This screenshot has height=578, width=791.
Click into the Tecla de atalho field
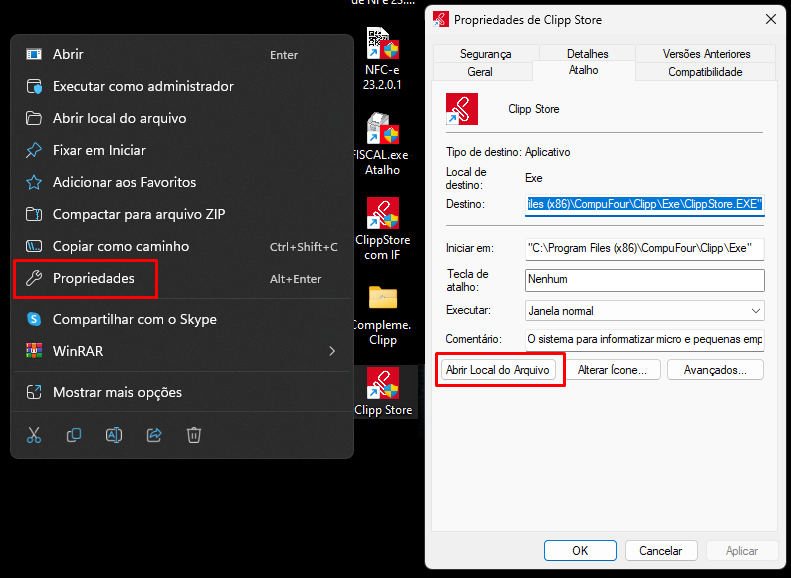[644, 280]
